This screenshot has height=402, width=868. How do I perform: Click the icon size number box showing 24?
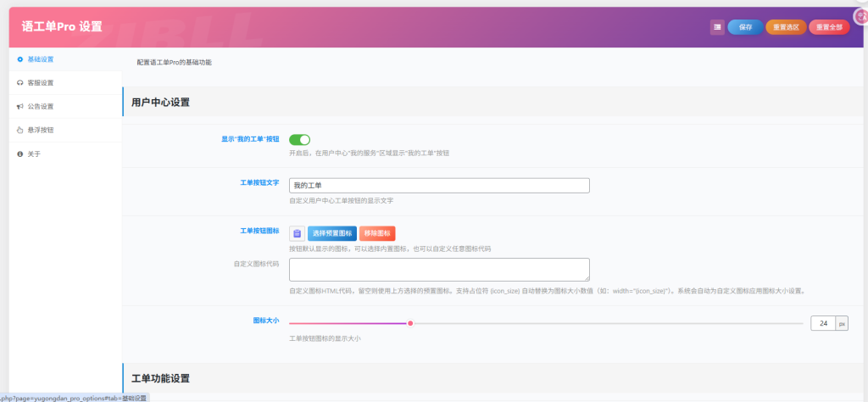(x=823, y=323)
